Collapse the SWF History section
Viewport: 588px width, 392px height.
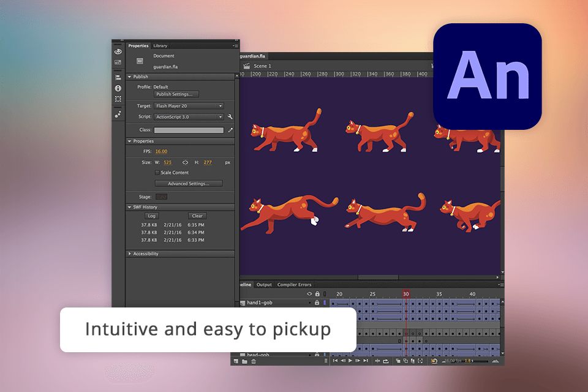[x=129, y=207]
